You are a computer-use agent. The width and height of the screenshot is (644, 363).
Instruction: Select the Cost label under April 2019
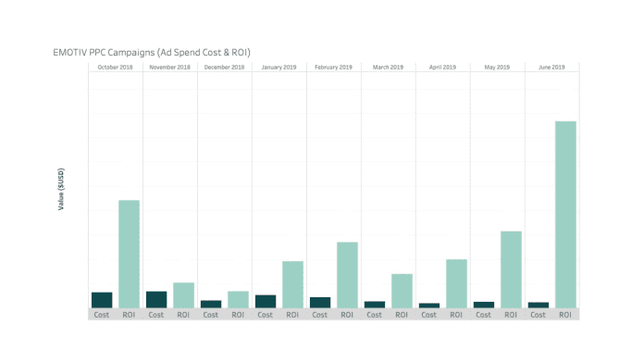coord(429,315)
